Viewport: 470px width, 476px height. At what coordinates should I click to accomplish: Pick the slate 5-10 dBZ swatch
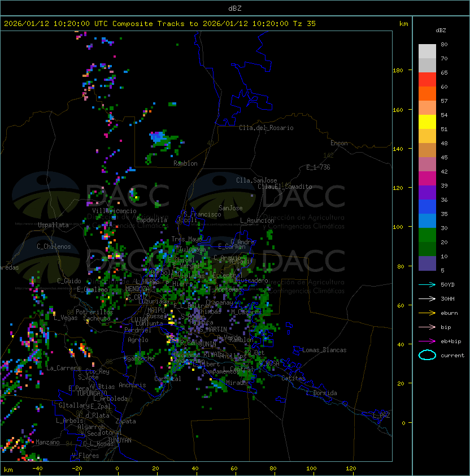(x=427, y=263)
